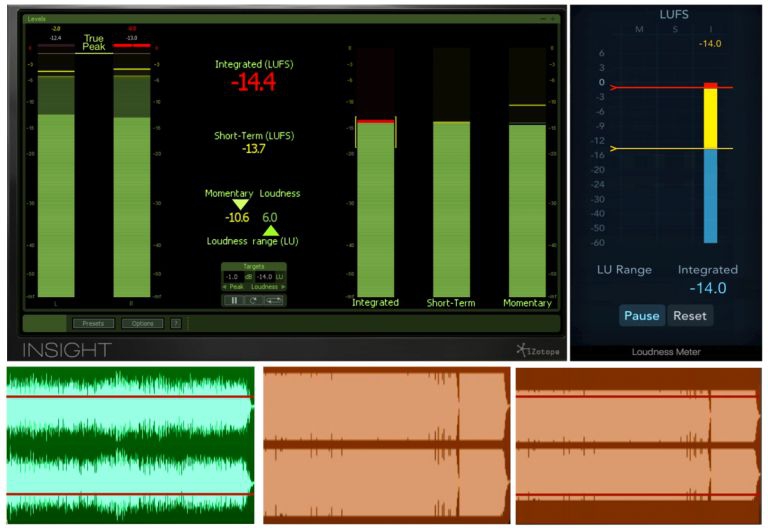This screenshot has height=529, width=768.
Task: Click the yellow -14 target arrow marker
Action: tap(613, 148)
